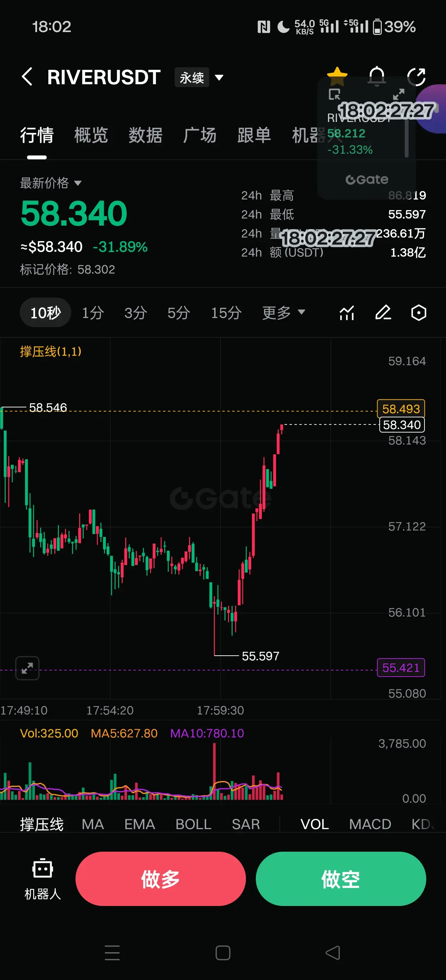This screenshot has height=980, width=446.
Task: Switch to the 跟单 tab
Action: [254, 135]
